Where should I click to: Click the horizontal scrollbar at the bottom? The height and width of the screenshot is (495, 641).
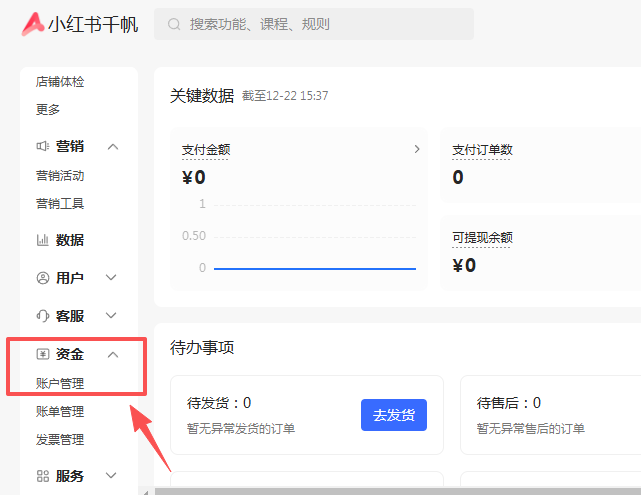pyautogui.click(x=397, y=491)
